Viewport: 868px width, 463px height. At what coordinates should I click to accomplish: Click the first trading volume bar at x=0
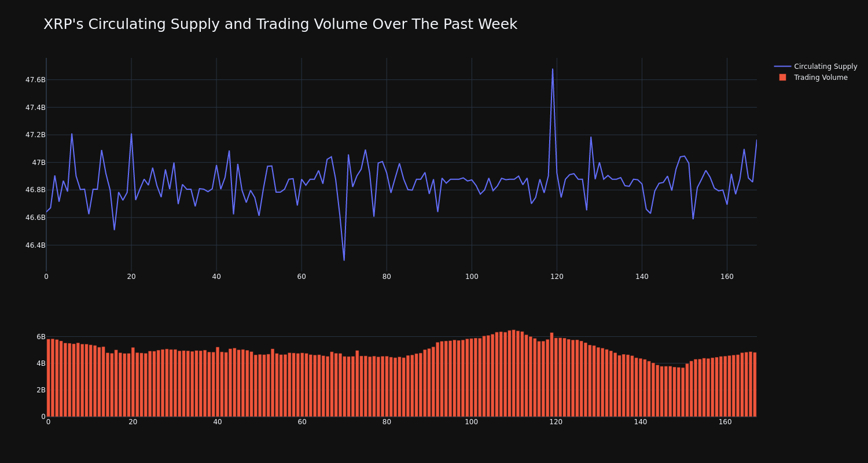(48, 378)
